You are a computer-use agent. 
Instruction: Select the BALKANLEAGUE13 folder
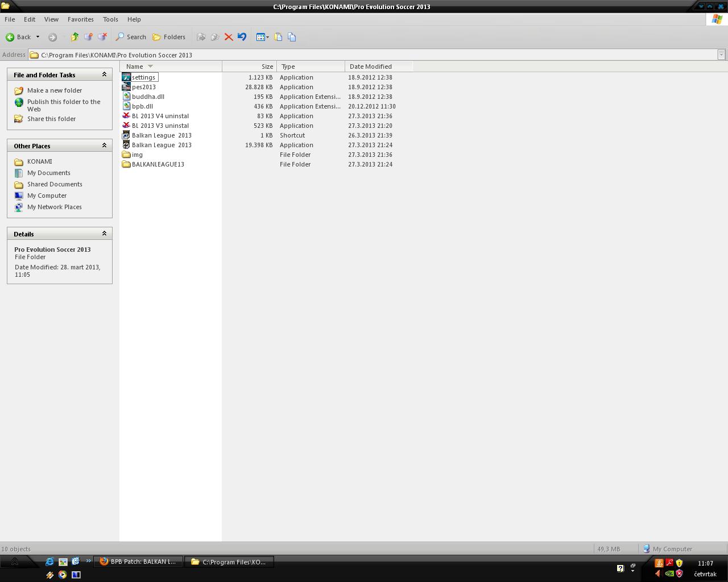(x=158, y=164)
